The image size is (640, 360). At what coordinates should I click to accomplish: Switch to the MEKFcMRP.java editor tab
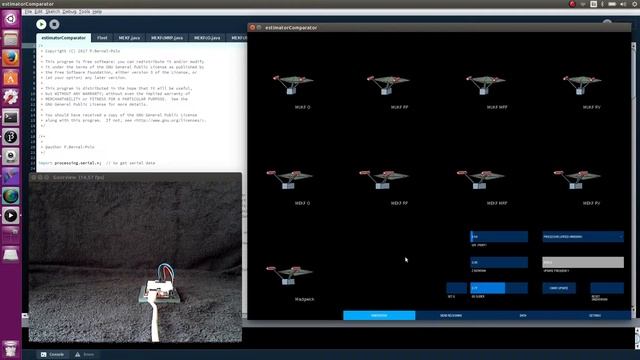pyautogui.click(x=167, y=38)
